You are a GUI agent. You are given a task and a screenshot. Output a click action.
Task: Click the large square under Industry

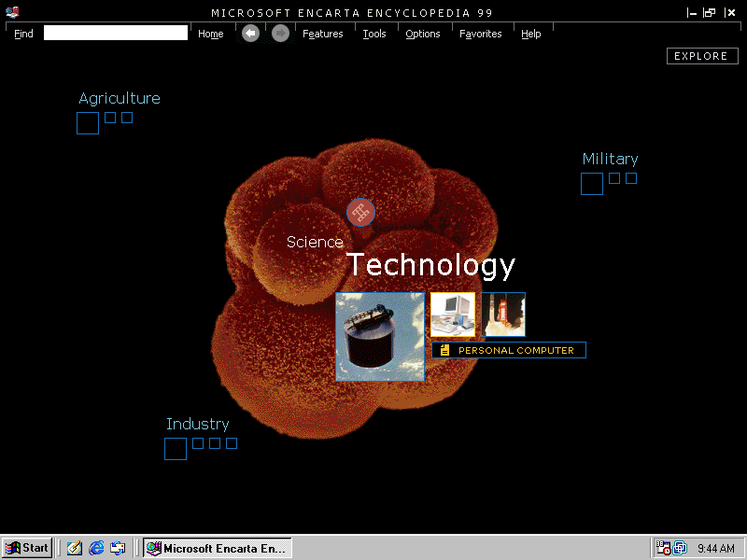click(176, 449)
